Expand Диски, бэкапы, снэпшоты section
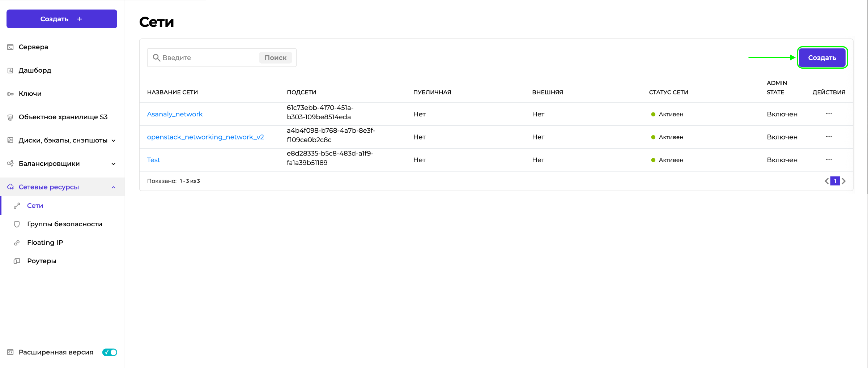 (114, 141)
